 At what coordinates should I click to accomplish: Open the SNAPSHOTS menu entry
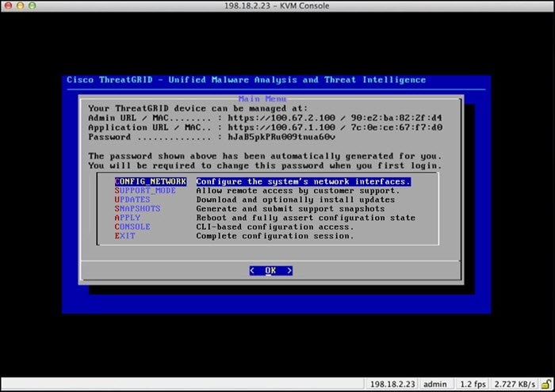point(137,208)
